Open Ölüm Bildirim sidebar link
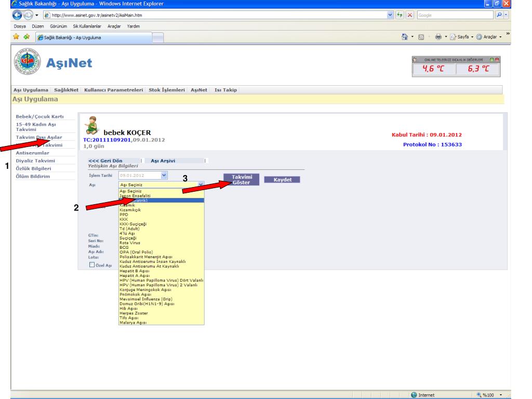 click(33, 176)
